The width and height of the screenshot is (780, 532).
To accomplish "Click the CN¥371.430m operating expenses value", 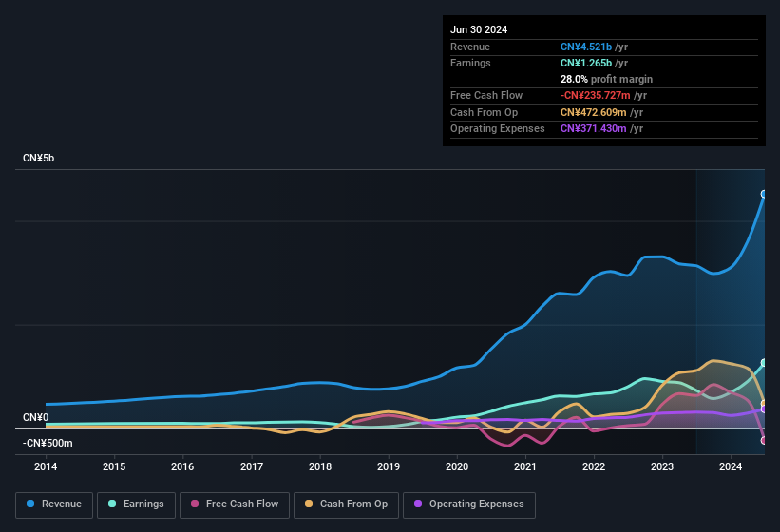I will click(594, 128).
